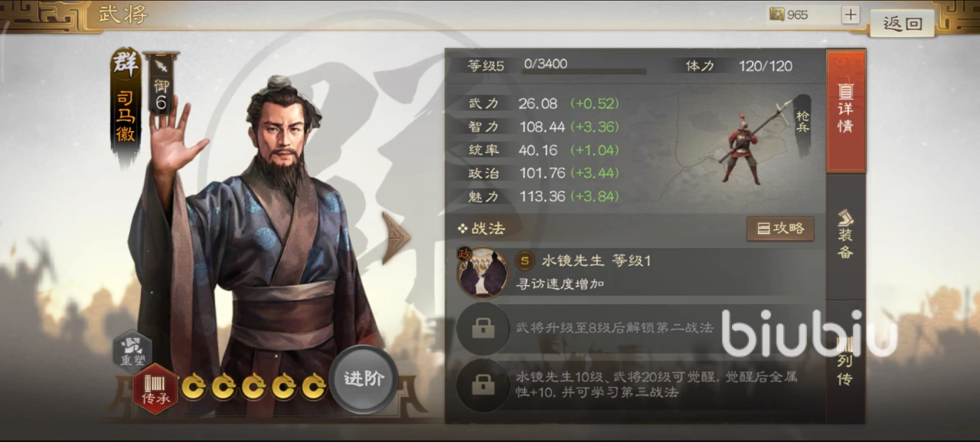Image resolution: width=980 pixels, height=442 pixels.
Task: Open the 列传 biography tab
Action: (x=846, y=360)
